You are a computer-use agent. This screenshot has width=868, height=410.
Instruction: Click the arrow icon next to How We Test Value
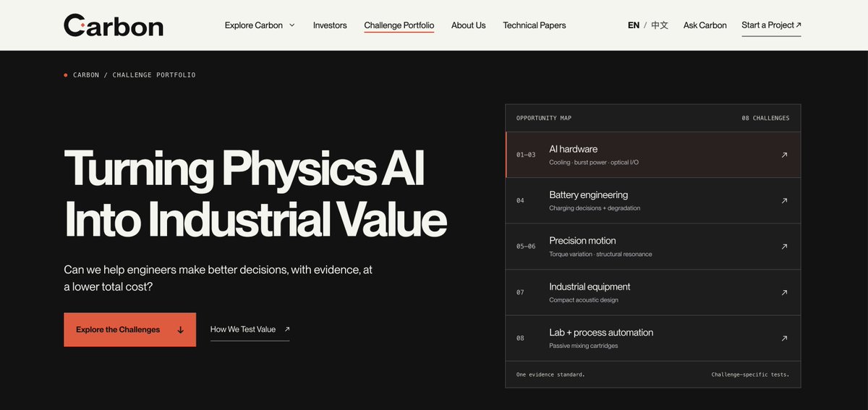(x=287, y=329)
